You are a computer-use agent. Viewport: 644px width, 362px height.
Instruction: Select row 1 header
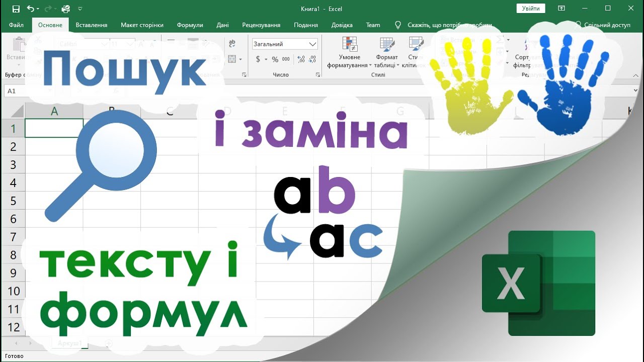point(14,128)
